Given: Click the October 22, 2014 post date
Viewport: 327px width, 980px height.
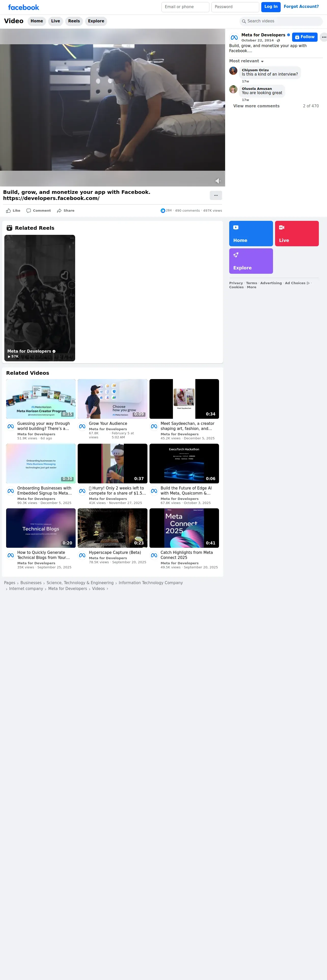Looking at the screenshot, I should coord(257,40).
